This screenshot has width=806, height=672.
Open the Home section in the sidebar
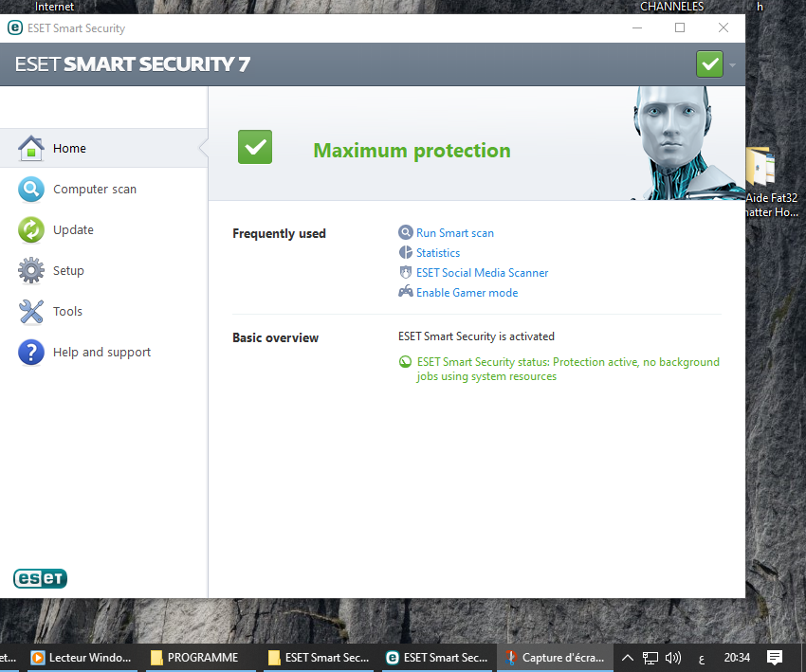tap(103, 149)
